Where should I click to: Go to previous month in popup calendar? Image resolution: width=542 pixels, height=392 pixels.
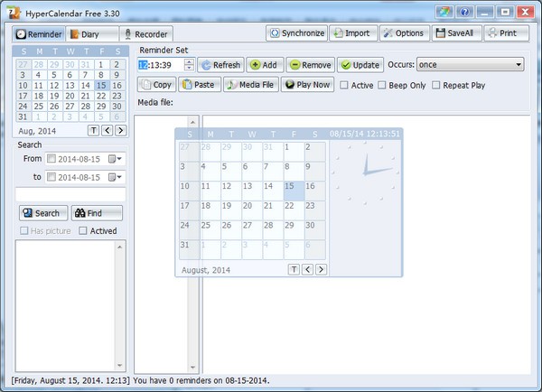click(307, 269)
